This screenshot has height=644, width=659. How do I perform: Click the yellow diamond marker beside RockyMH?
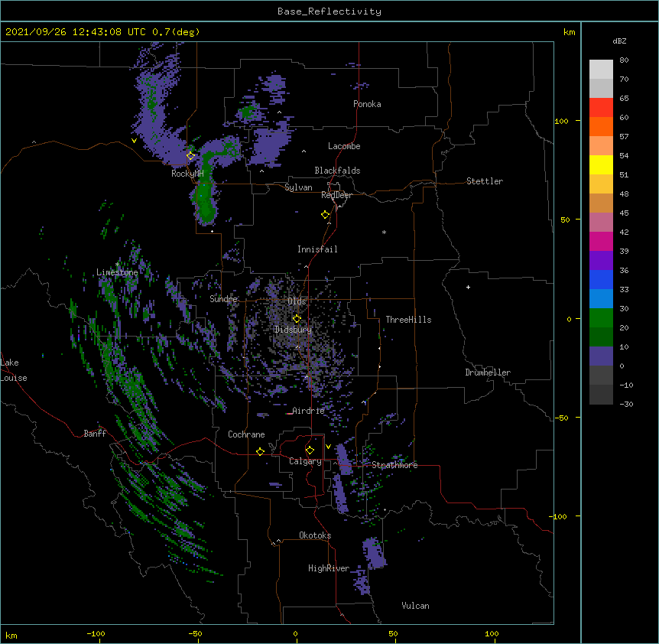tap(191, 156)
